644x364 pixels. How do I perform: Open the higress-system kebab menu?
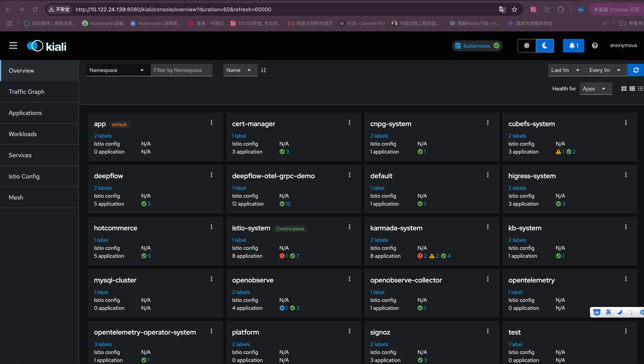tap(626, 175)
